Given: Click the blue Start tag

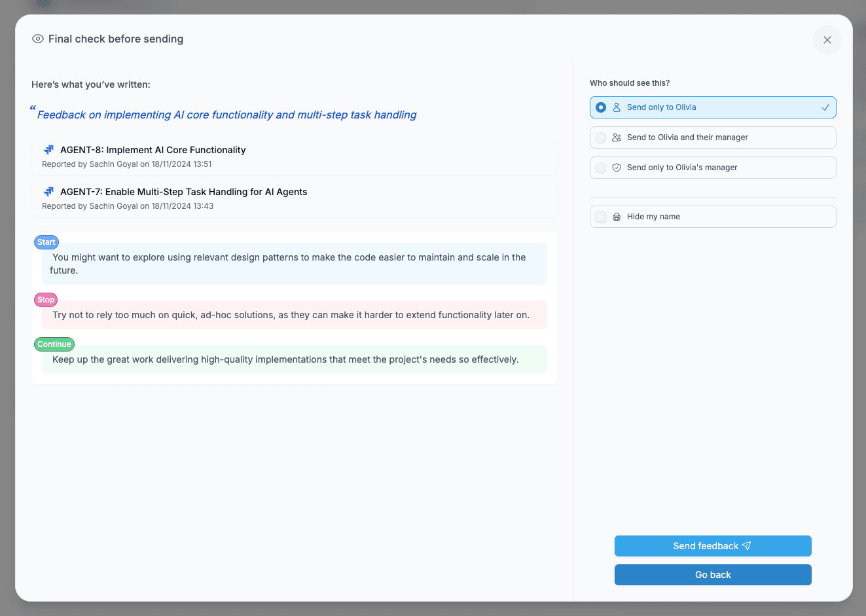Looking at the screenshot, I should point(46,242).
